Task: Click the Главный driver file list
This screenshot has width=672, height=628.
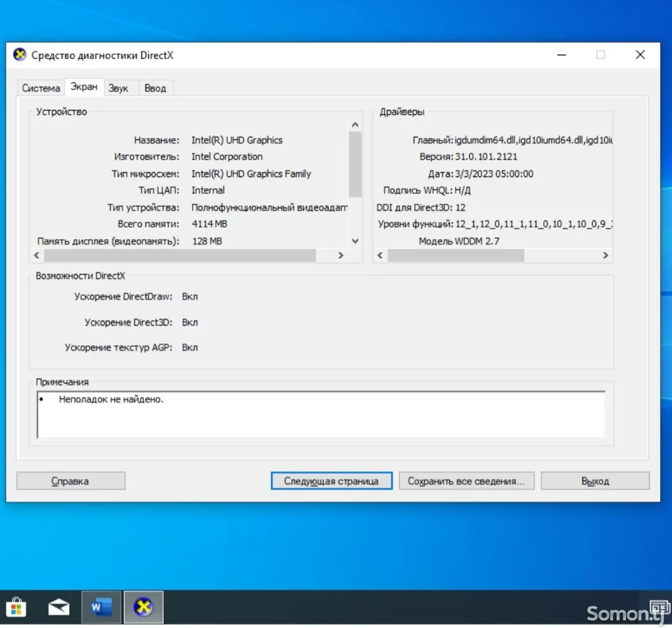Action: point(533,140)
